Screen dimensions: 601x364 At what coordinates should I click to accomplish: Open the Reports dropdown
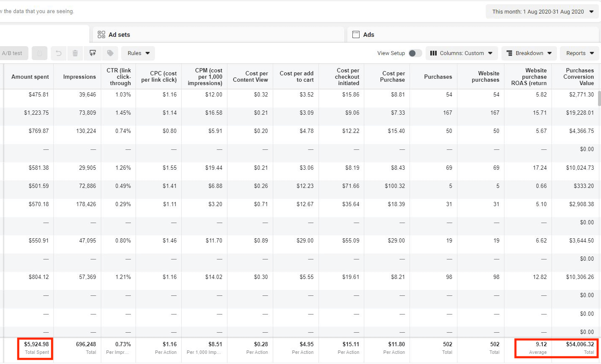click(x=579, y=53)
